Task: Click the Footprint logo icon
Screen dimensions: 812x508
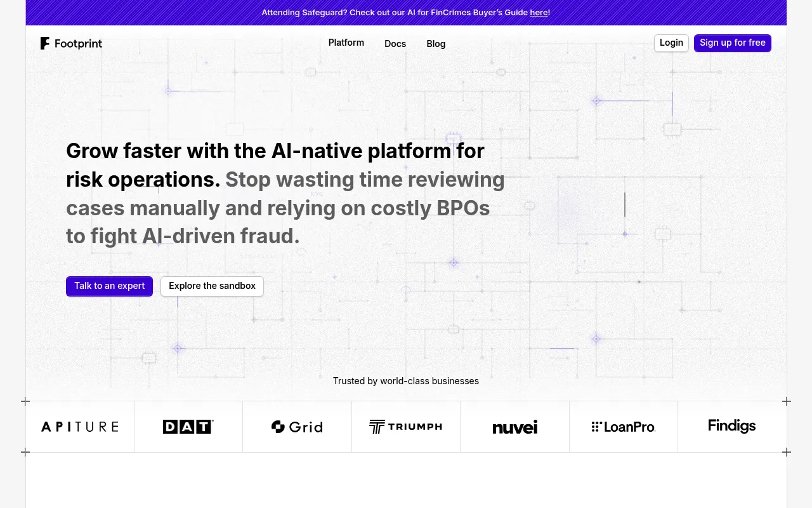Action: click(x=45, y=43)
